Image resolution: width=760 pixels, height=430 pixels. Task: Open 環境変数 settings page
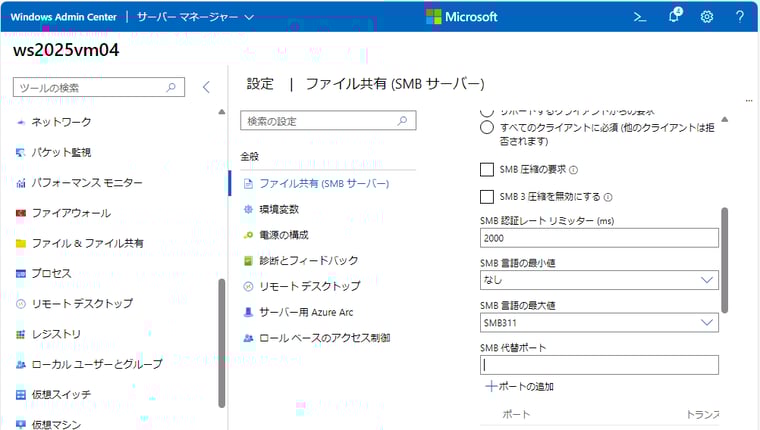[279, 209]
